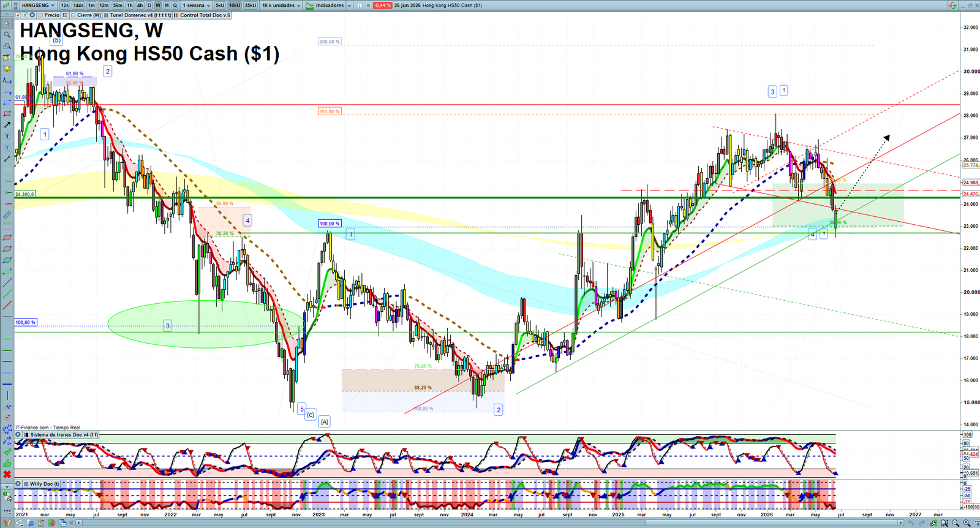Switch to the W weekly timeframe
The height and width of the screenshot is (528, 980).
(x=158, y=6)
